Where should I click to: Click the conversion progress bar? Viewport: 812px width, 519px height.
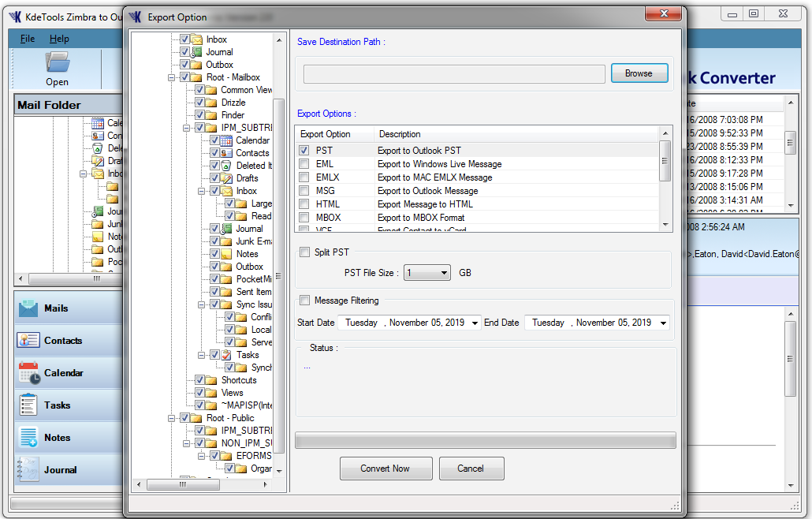tap(485, 440)
